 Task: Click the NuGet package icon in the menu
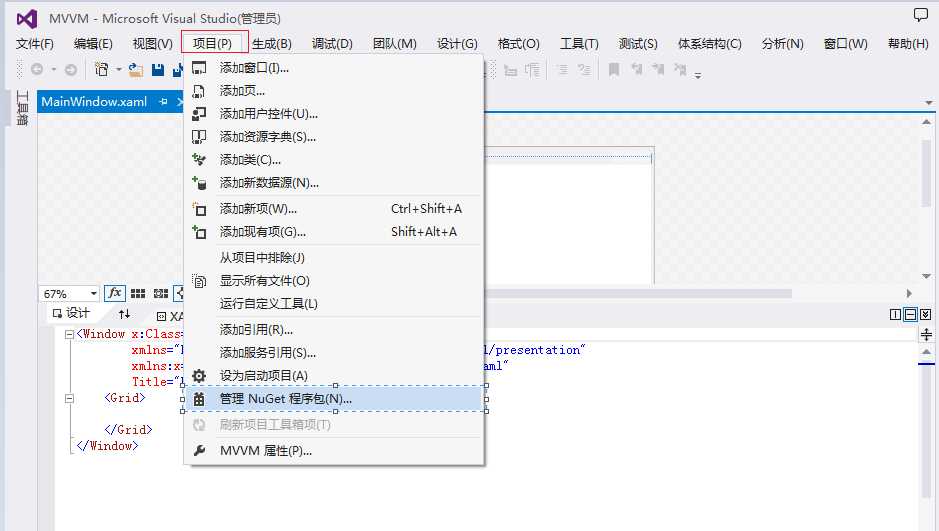tap(199, 399)
